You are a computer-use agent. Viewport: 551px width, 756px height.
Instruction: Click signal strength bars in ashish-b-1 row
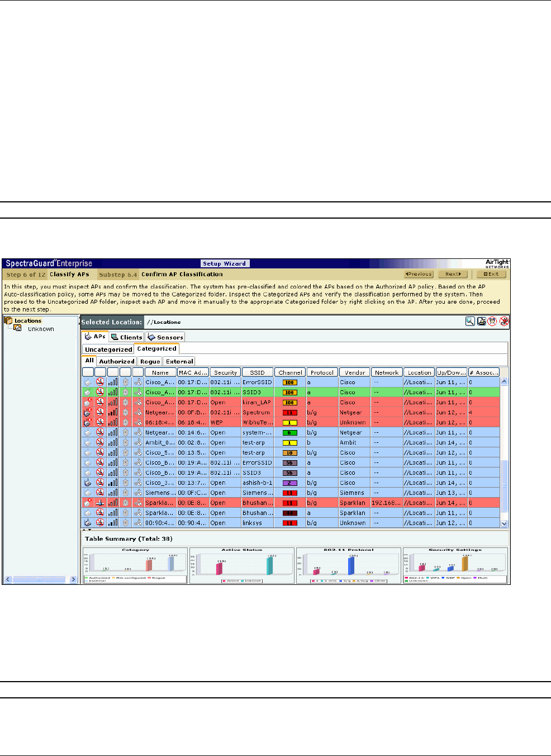(x=113, y=483)
